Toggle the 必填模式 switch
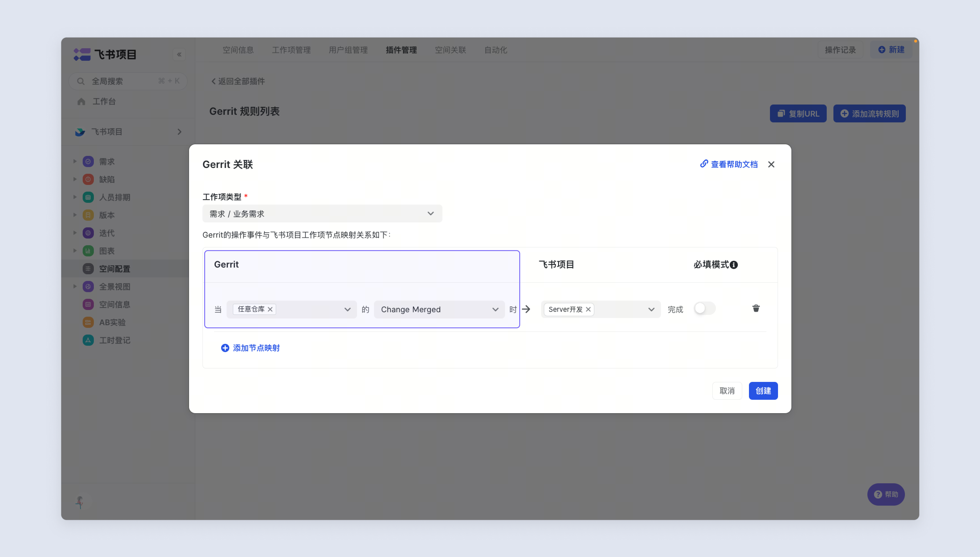980x557 pixels. click(705, 308)
